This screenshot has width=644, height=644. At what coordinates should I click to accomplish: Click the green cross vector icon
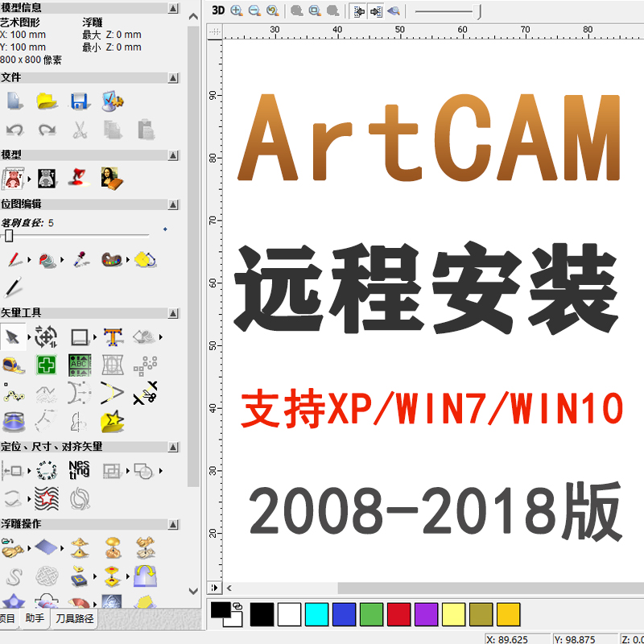[46, 365]
